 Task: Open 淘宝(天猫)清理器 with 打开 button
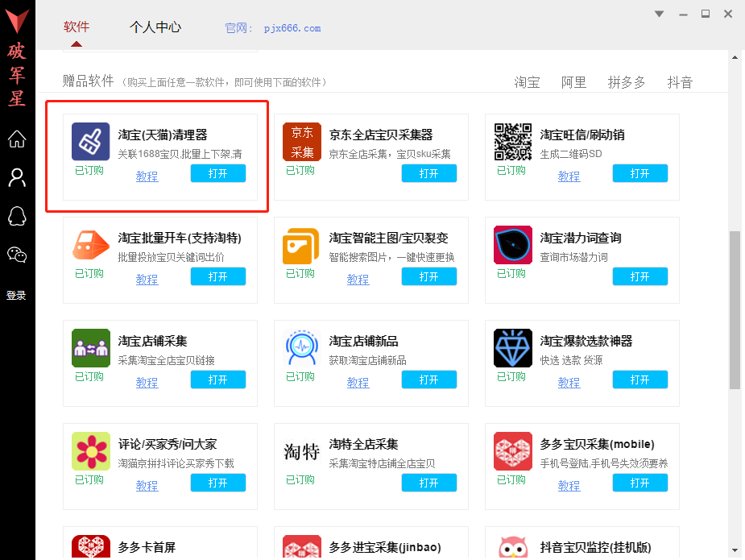tap(218, 173)
